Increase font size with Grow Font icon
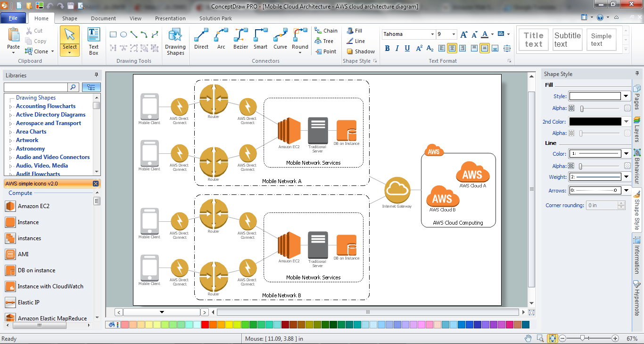Image resolution: width=644 pixels, height=344 pixels. 464,34
